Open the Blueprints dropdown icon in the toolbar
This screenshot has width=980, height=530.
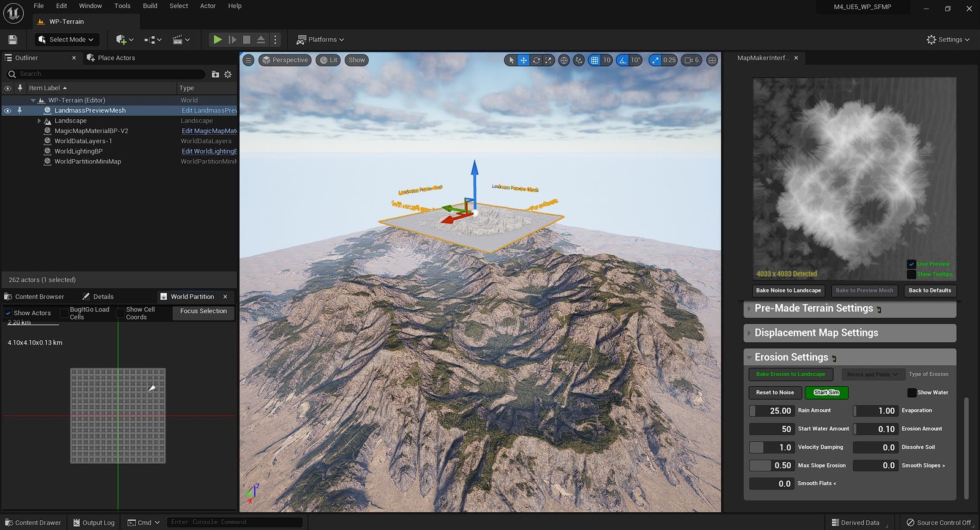[153, 40]
